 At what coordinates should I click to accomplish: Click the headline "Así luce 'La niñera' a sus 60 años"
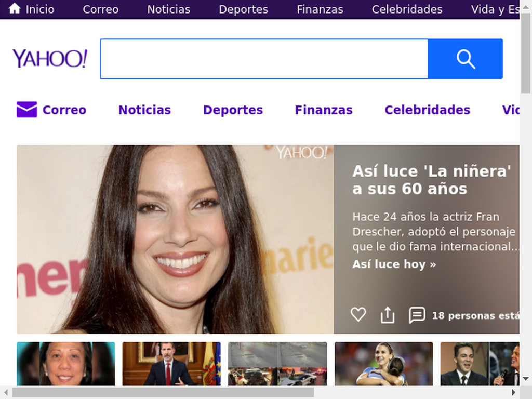click(432, 180)
